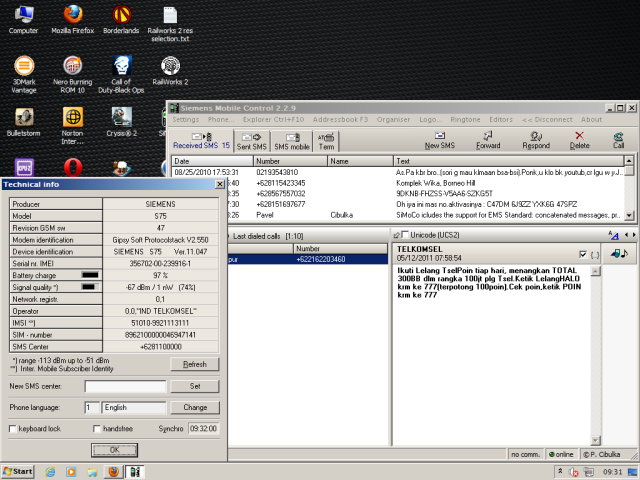Viewport: 640px width, 480px height.
Task: Click the Respond toolbar icon
Action: pos(536,140)
